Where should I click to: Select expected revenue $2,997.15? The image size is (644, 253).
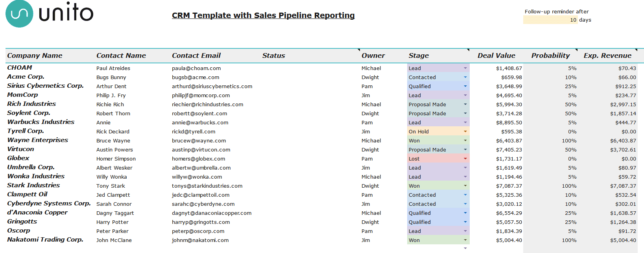tap(623, 104)
